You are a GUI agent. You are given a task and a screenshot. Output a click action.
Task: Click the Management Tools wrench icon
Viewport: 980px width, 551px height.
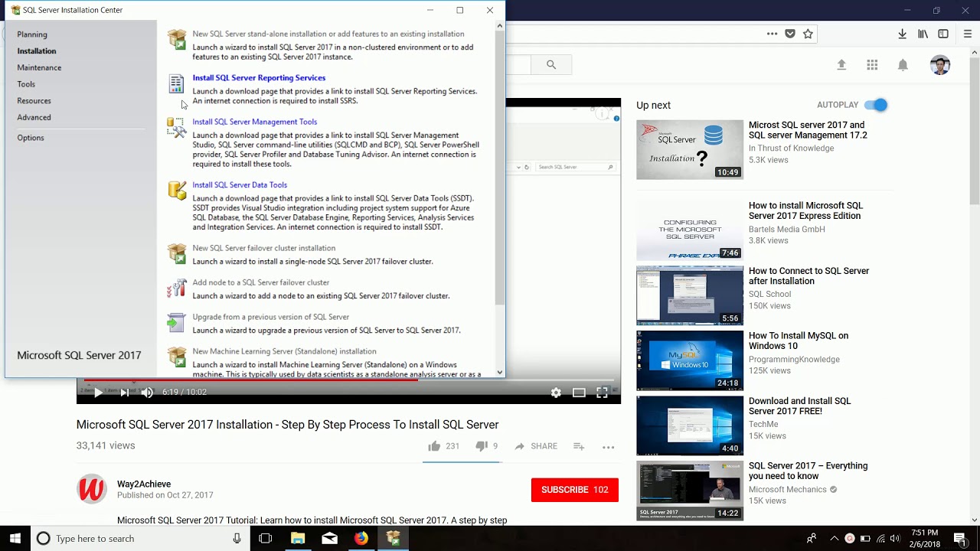tap(177, 128)
